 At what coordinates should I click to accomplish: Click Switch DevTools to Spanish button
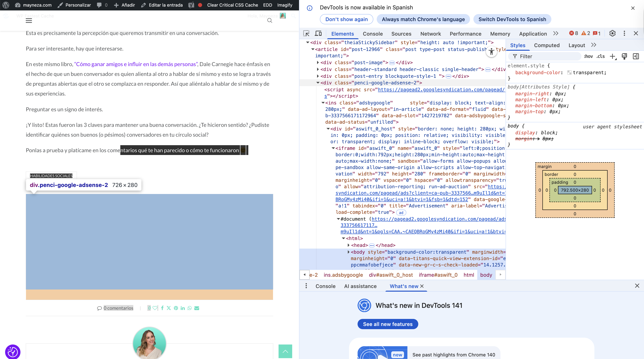point(512,19)
